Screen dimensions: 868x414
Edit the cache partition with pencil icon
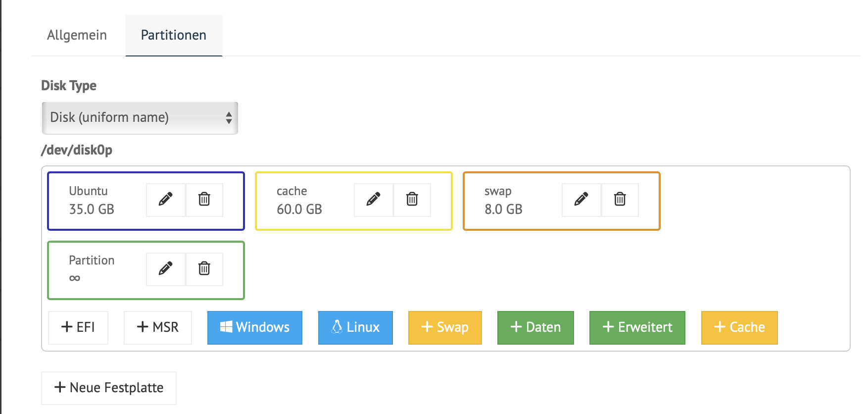click(x=374, y=200)
